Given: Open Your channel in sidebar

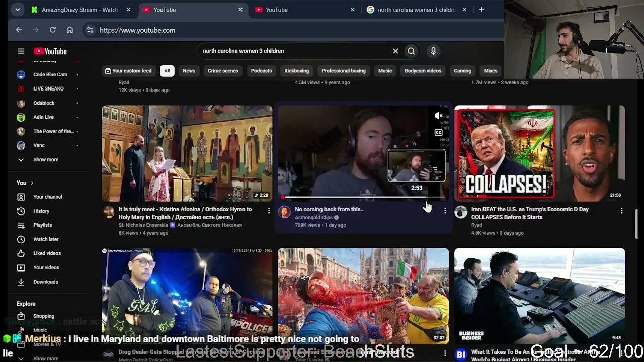Looking at the screenshot, I should [48, 197].
